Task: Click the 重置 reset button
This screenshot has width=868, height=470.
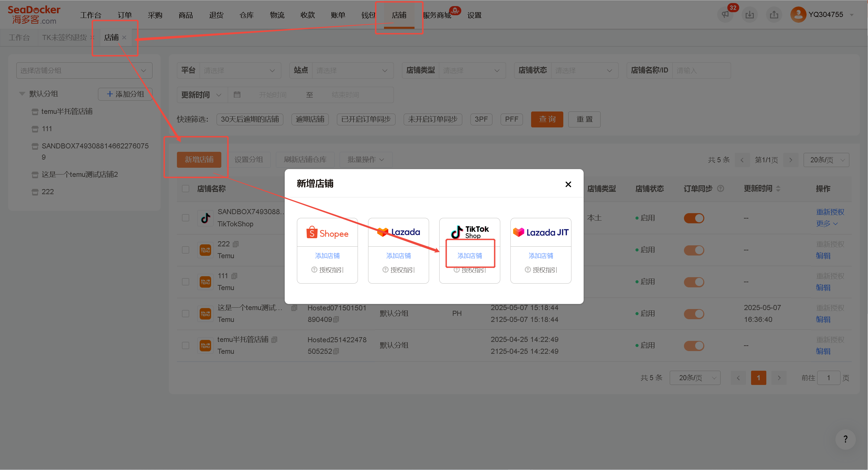Action: click(584, 119)
